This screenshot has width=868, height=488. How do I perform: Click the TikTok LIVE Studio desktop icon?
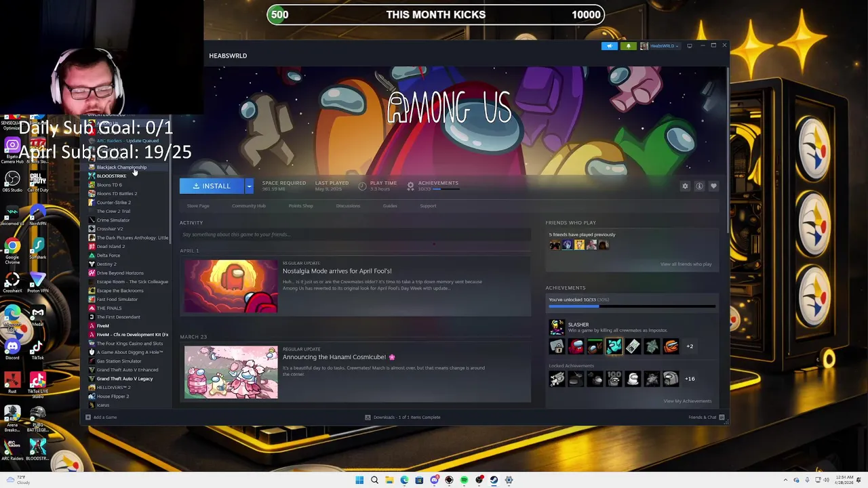pyautogui.click(x=38, y=384)
